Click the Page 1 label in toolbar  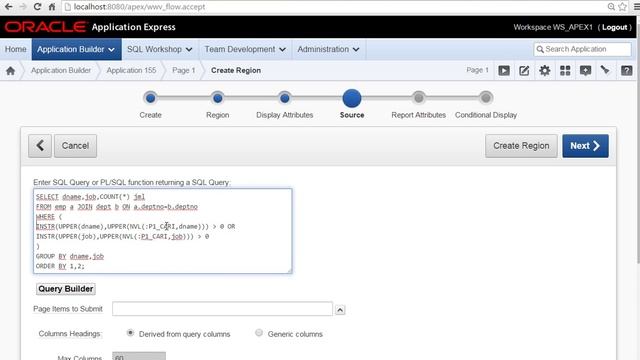pos(477,70)
